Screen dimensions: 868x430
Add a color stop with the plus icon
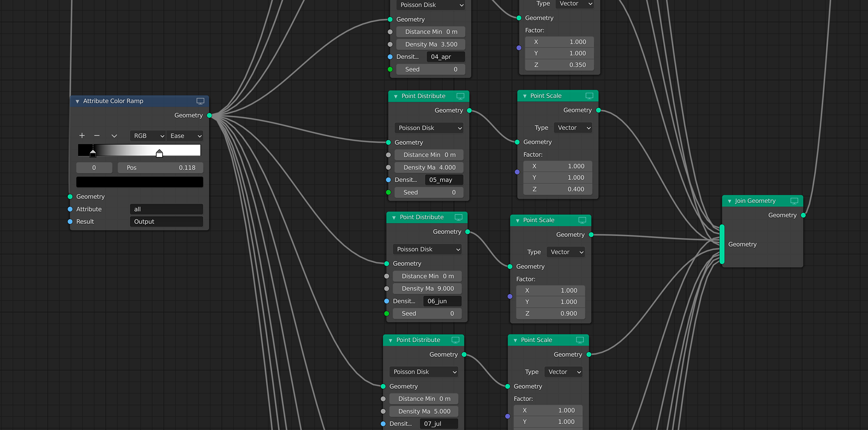82,136
